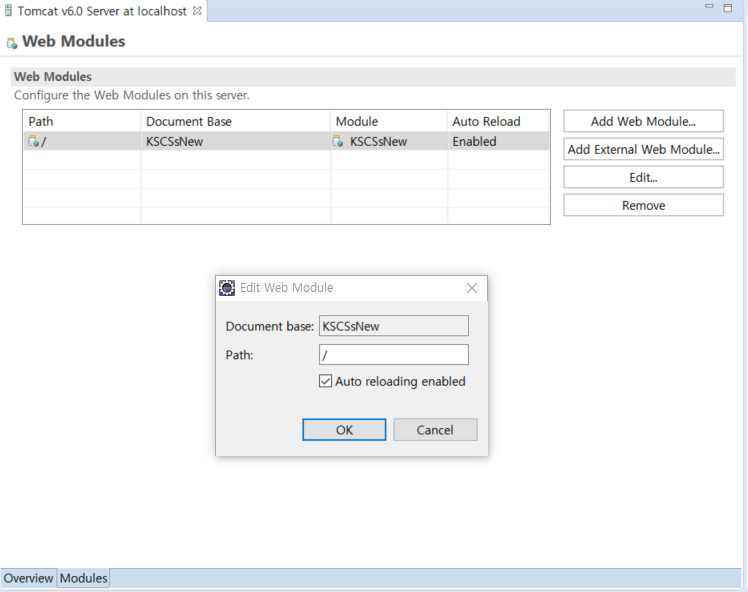The image size is (748, 592).
Task: Click the Module column header
Action: (389, 121)
